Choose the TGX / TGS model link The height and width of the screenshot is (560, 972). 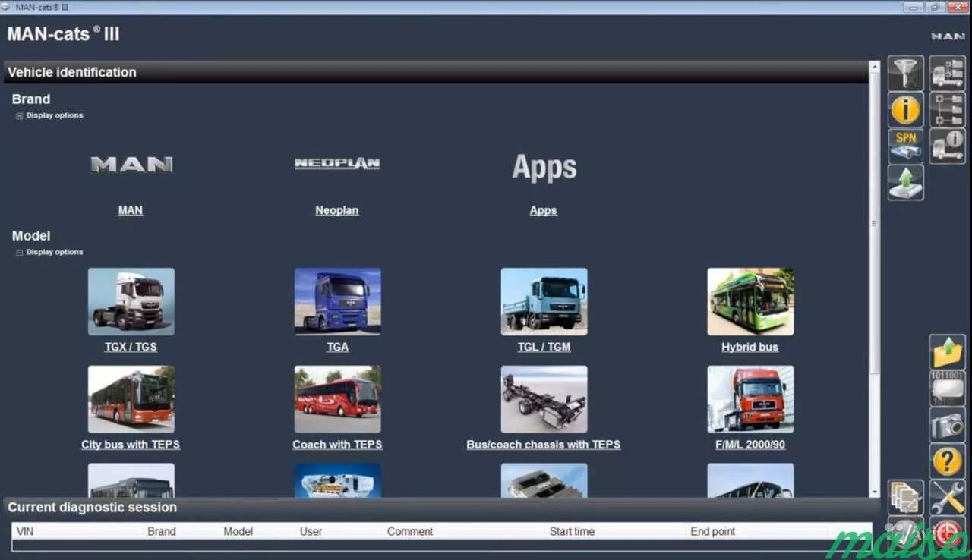(131, 347)
